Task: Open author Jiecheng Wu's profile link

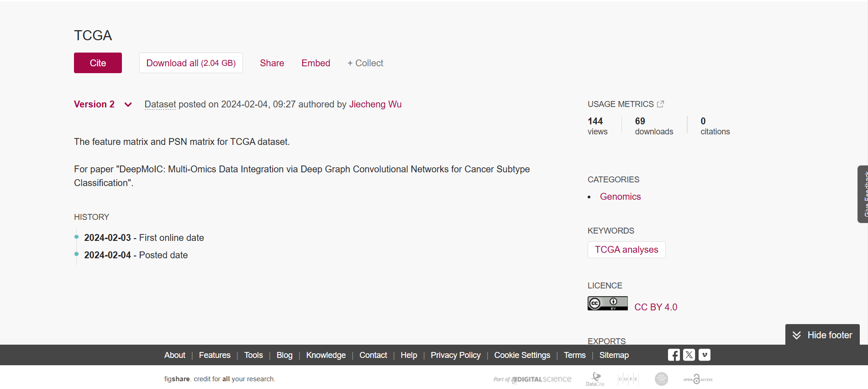Action: (x=375, y=104)
